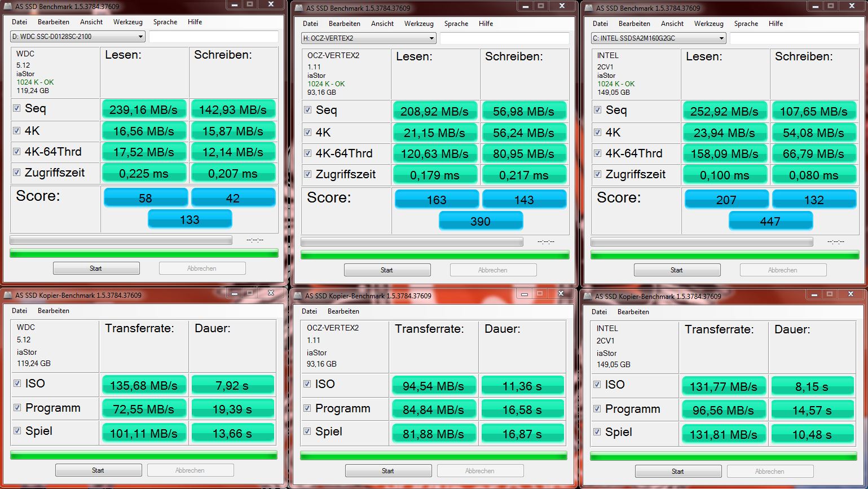Toggle ISO checkbox in WDC copy benchmark
The image size is (868, 489).
[x=17, y=384]
